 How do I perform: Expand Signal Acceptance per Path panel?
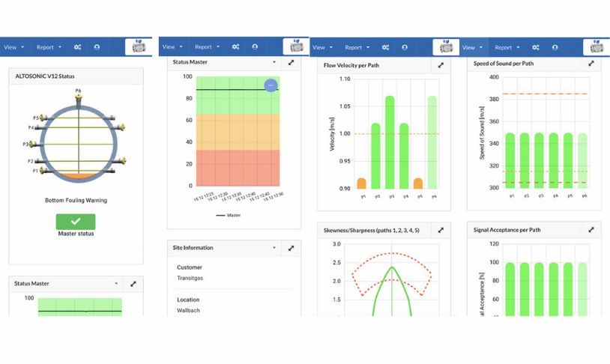tap(591, 230)
